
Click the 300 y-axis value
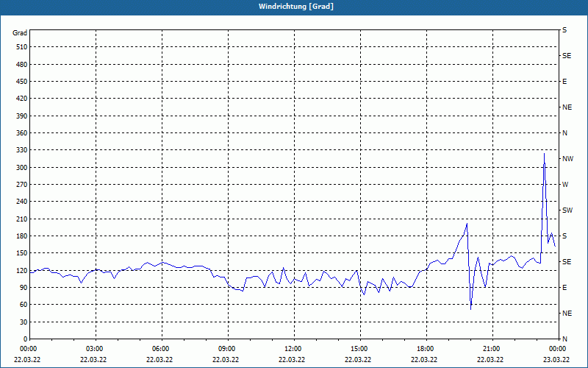22,168
